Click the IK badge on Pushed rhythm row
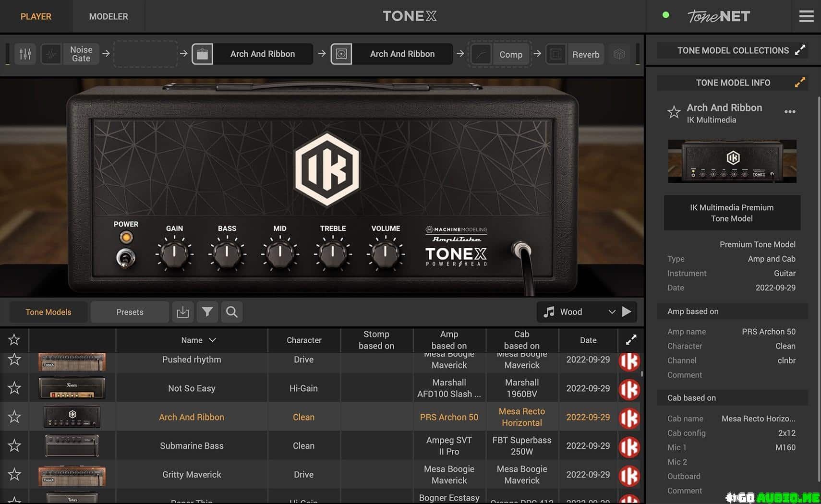The height and width of the screenshot is (504, 821). point(629,361)
